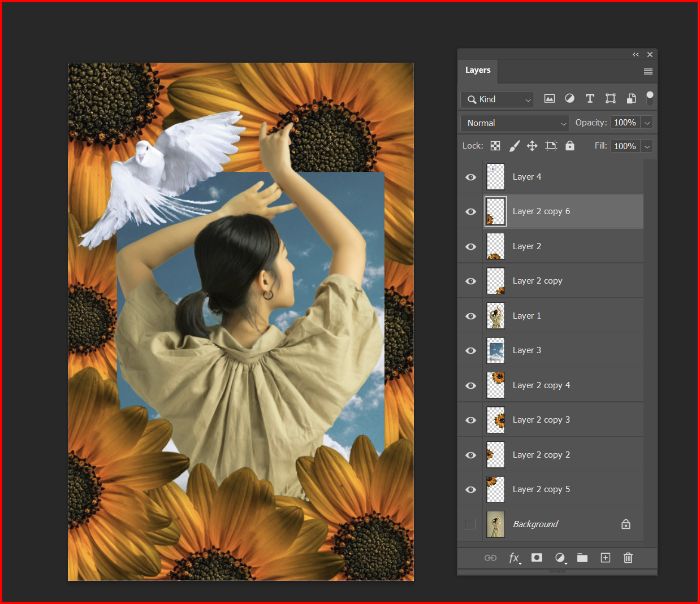Screen dimensions: 700x604
Task: Toggle visibility of Layer 2
Action: [x=471, y=246]
